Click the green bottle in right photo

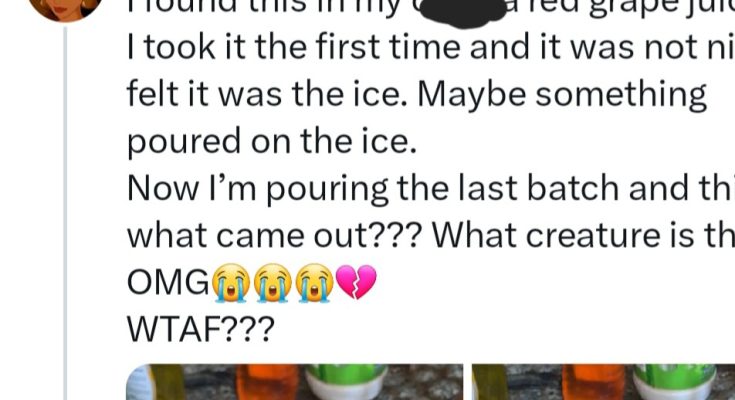(675, 382)
